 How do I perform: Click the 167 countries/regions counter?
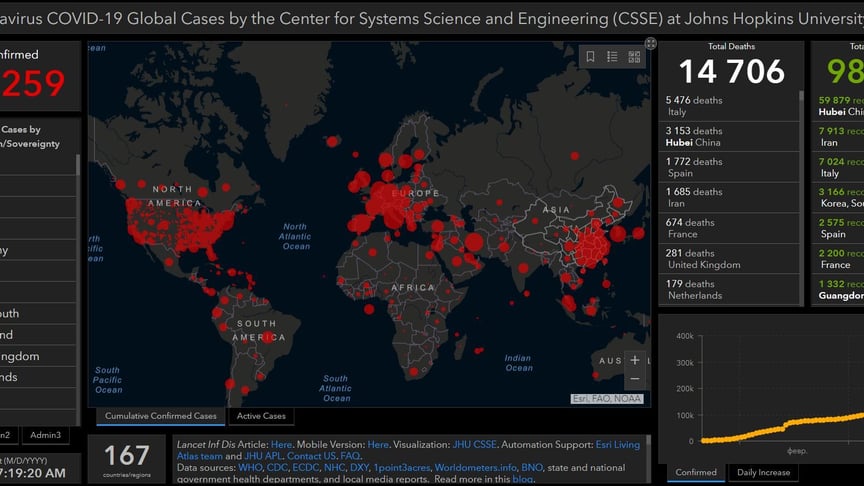pyautogui.click(x=127, y=458)
